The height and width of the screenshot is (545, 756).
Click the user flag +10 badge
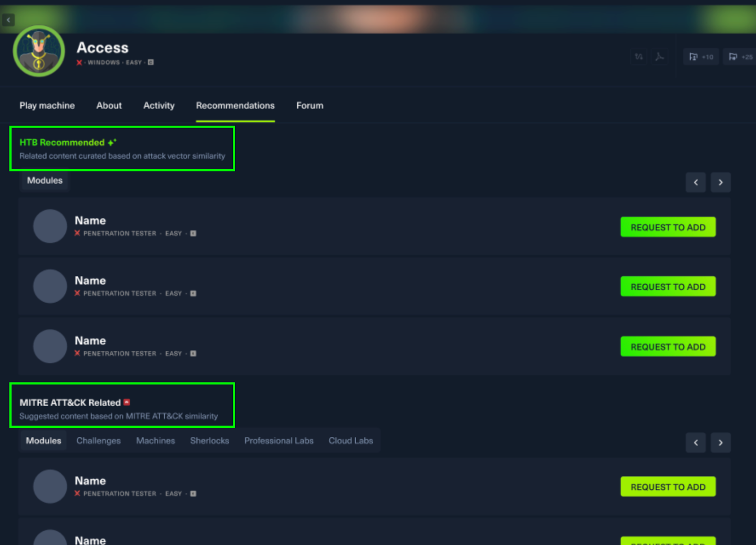coord(701,57)
